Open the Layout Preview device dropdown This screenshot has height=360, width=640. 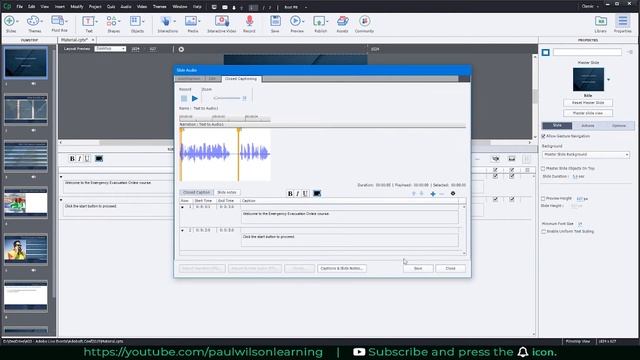(110, 49)
